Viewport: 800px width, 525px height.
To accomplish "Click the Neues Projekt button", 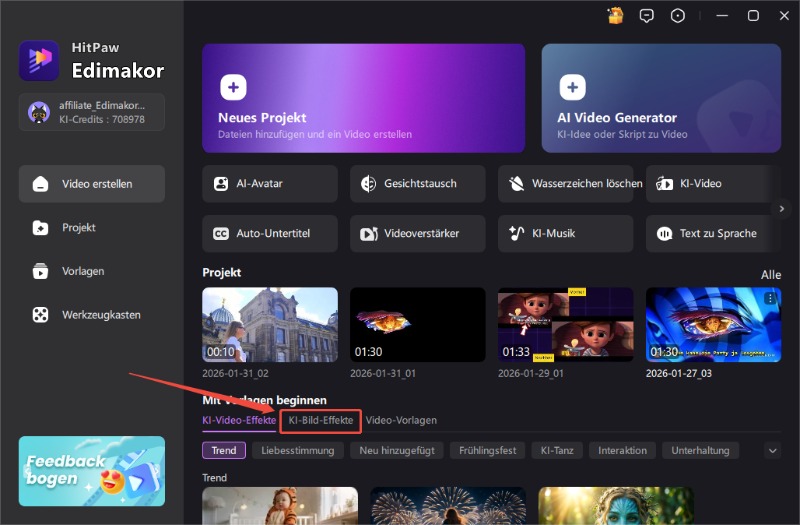I will pos(363,98).
